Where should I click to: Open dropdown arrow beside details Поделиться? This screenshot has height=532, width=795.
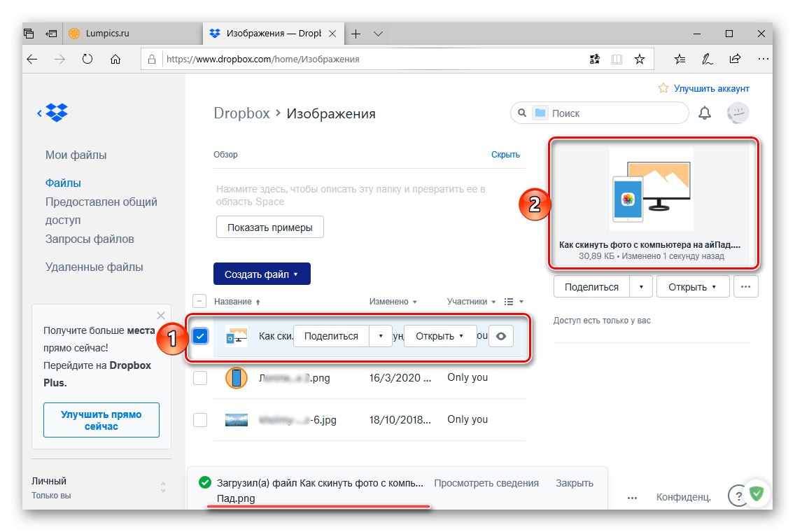pyautogui.click(x=641, y=287)
